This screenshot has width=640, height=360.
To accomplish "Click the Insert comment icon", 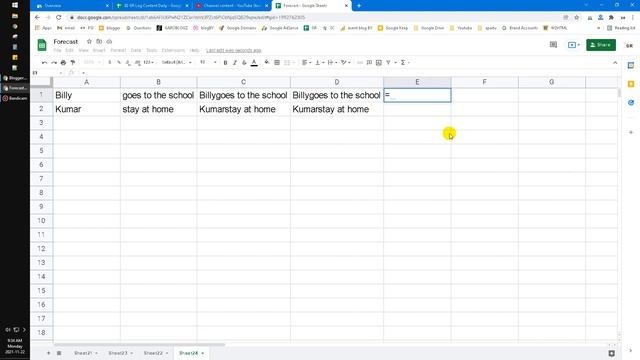I will [369, 62].
